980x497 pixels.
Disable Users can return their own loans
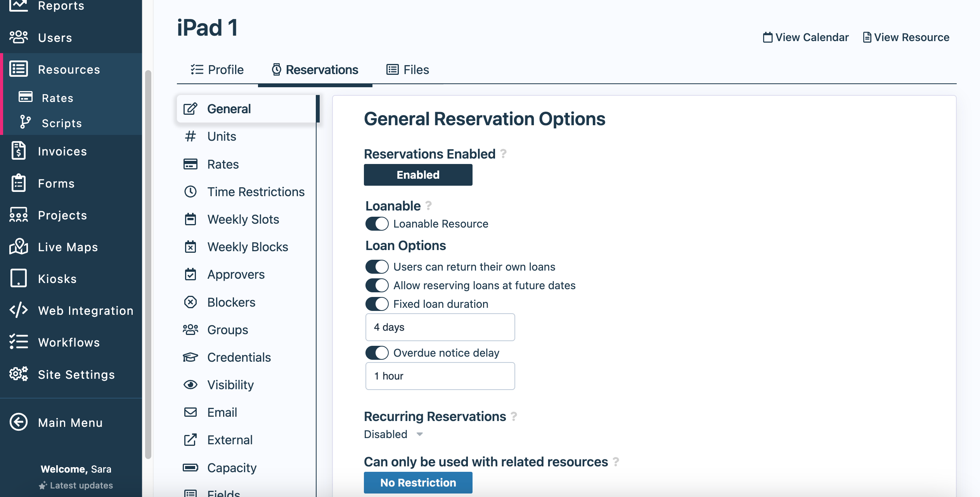click(x=377, y=267)
